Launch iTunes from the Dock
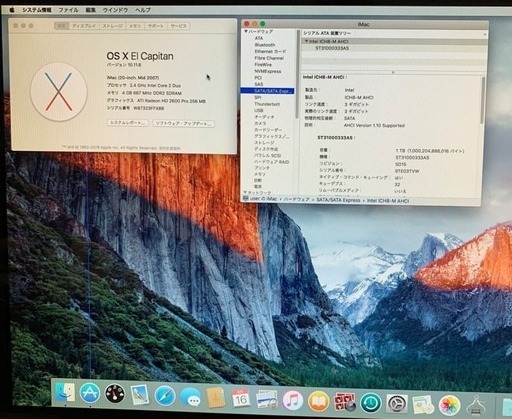The width and height of the screenshot is (512, 419). tap(293, 400)
